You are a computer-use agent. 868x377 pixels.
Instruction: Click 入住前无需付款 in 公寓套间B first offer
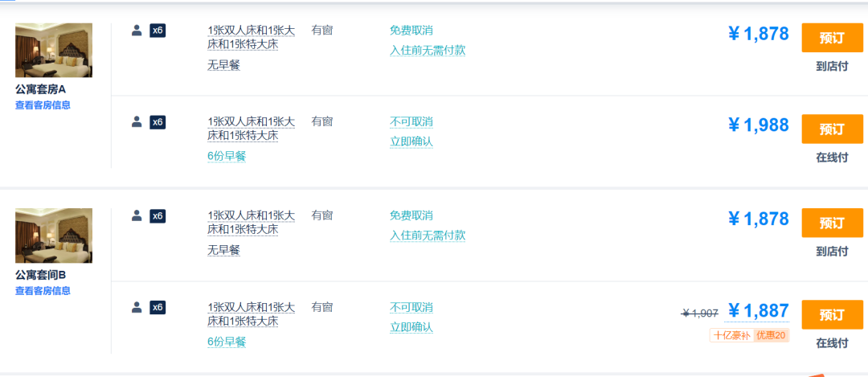coord(428,236)
